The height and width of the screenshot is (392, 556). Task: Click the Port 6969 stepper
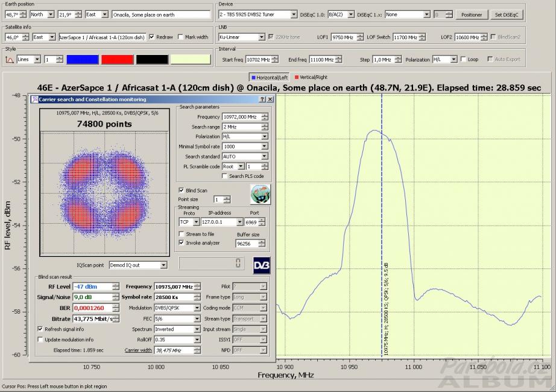tap(262, 222)
